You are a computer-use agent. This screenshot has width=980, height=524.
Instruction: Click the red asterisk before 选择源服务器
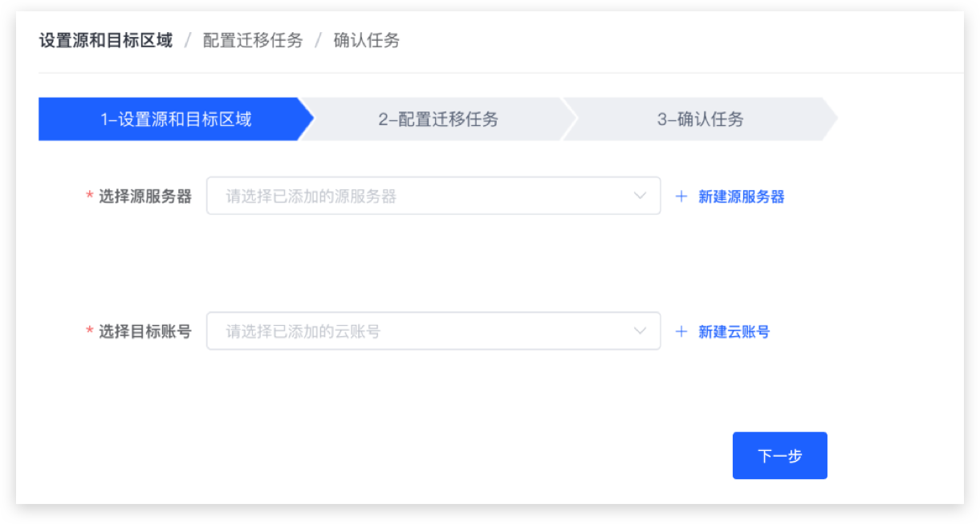[90, 197]
